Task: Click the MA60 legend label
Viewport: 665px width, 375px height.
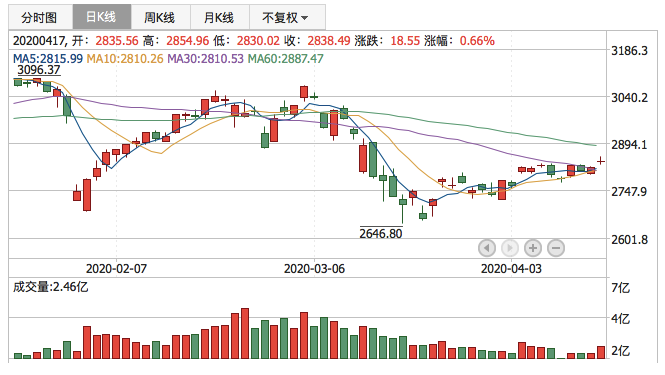Action: click(285, 59)
